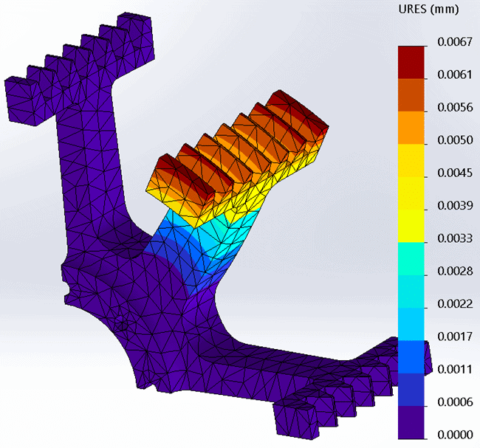Click turquoise legend band between 0.0033 and 0.0028
This screenshot has width=480, height=448.
(x=411, y=258)
